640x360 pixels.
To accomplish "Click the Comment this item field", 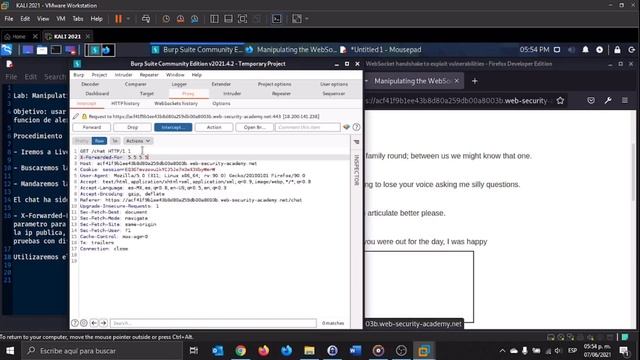I will point(307,127).
